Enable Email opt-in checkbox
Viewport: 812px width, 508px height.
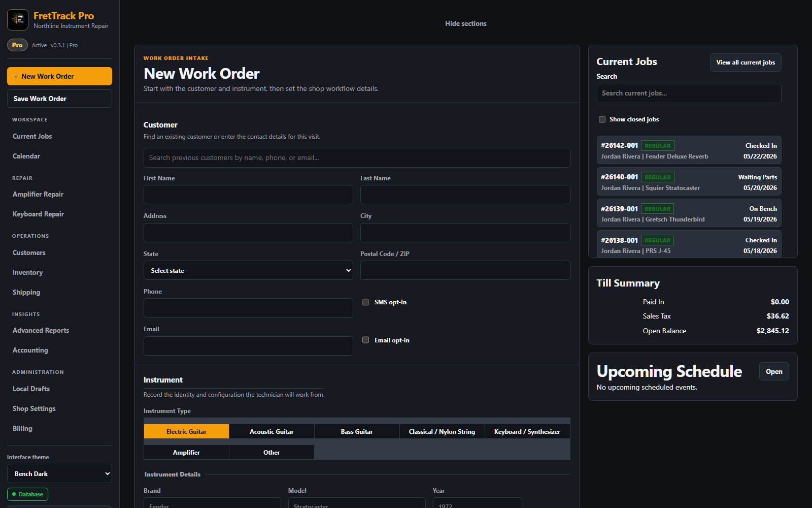365,340
